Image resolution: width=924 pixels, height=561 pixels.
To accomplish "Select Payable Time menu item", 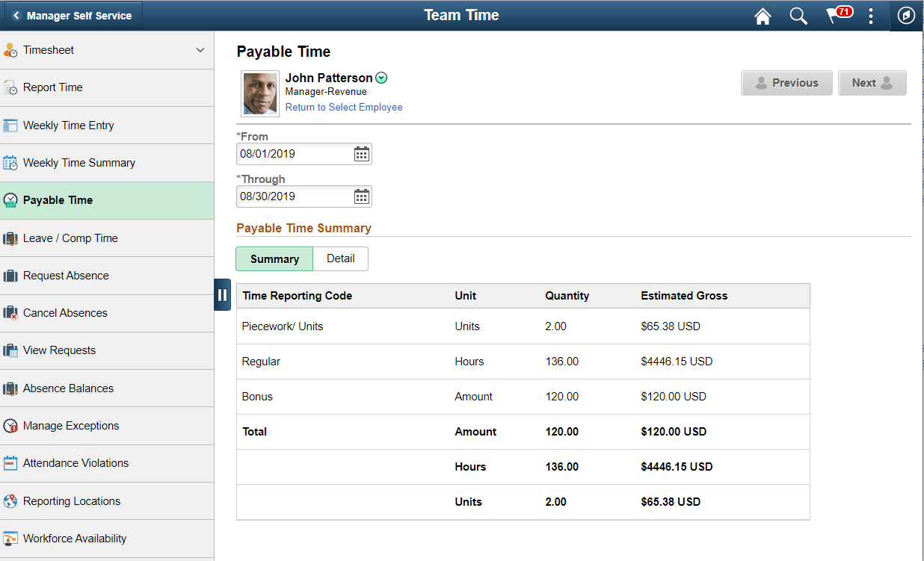I will coord(107,200).
